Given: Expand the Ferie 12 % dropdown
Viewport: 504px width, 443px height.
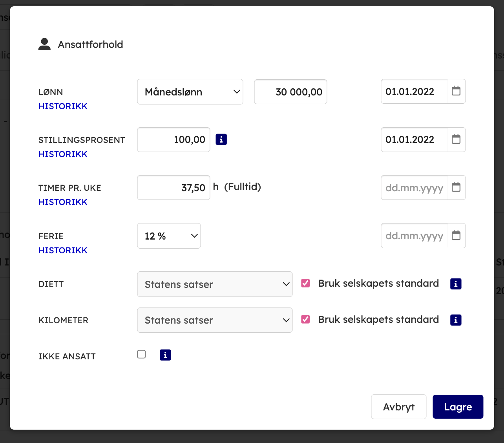Looking at the screenshot, I should click(x=169, y=236).
